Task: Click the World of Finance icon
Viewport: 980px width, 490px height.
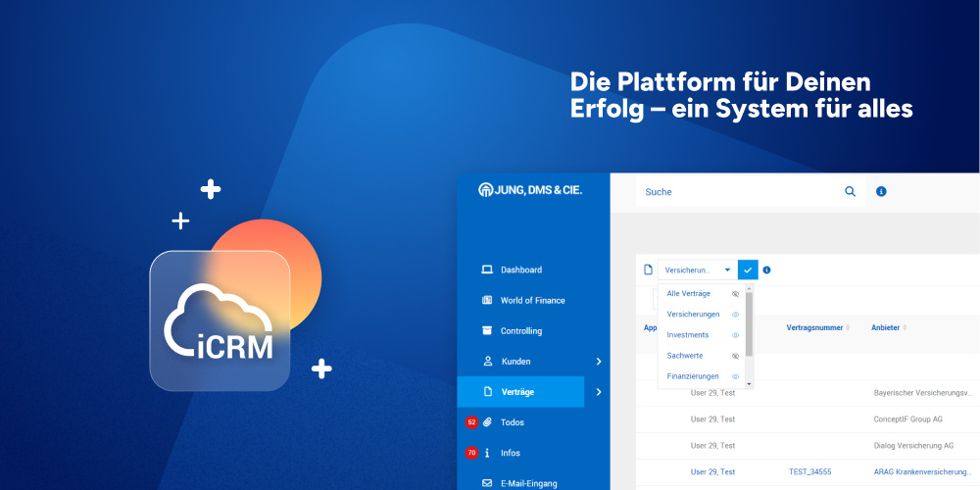Action: click(487, 300)
